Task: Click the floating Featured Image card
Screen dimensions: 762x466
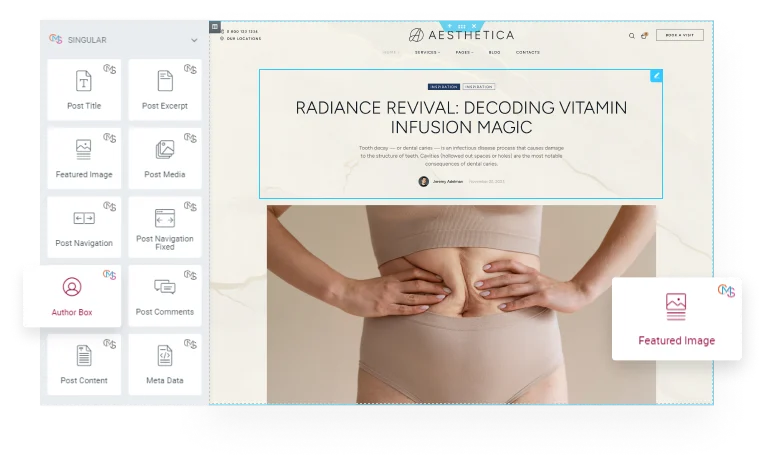Action: tap(676, 319)
